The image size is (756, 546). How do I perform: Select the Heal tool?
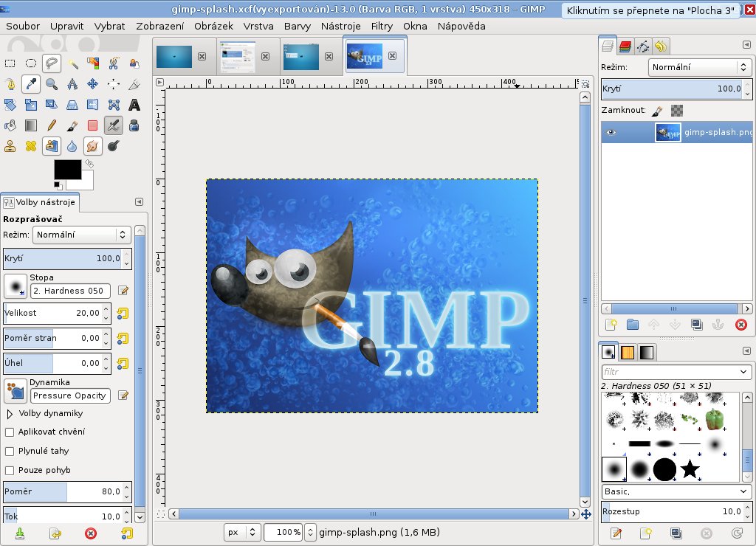(x=30, y=146)
